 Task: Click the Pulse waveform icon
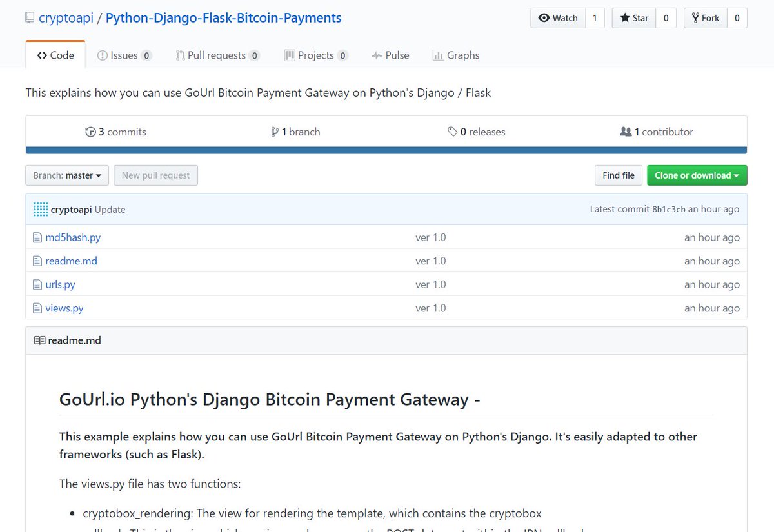(377, 55)
